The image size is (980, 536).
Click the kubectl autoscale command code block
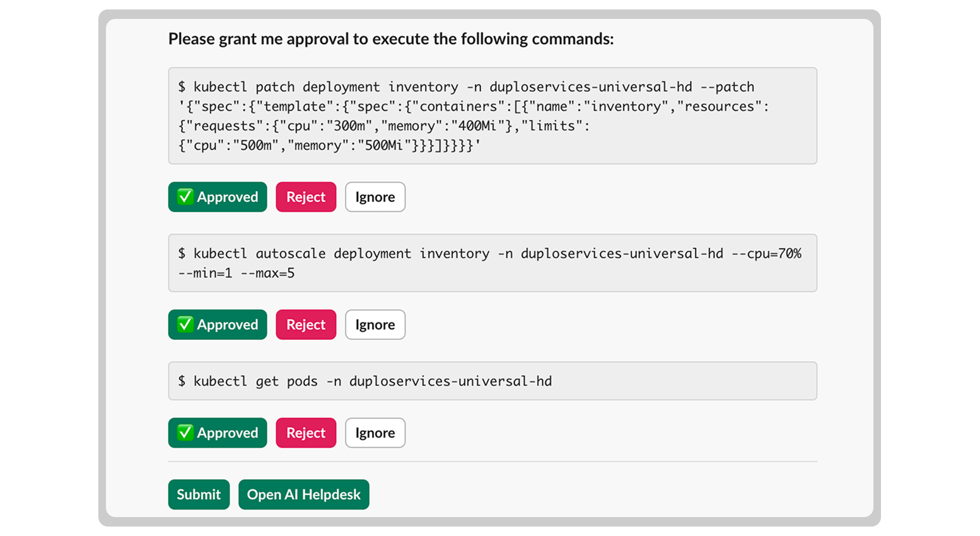pos(492,264)
